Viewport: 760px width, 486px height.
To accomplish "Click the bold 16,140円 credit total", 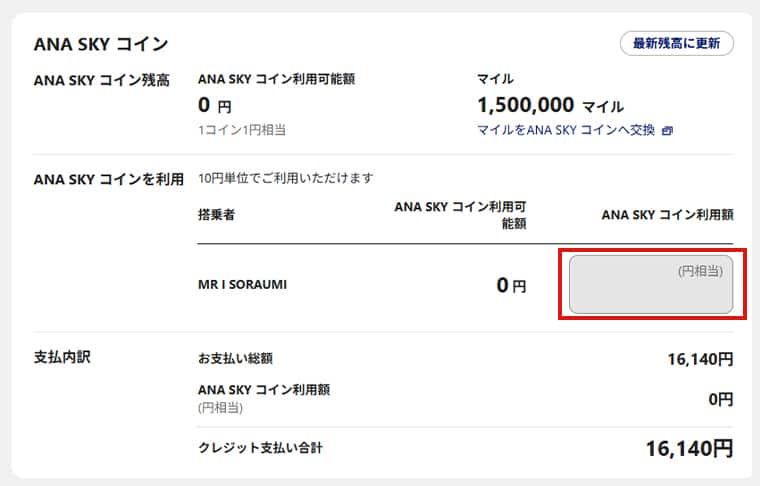I will pyautogui.click(x=690, y=448).
